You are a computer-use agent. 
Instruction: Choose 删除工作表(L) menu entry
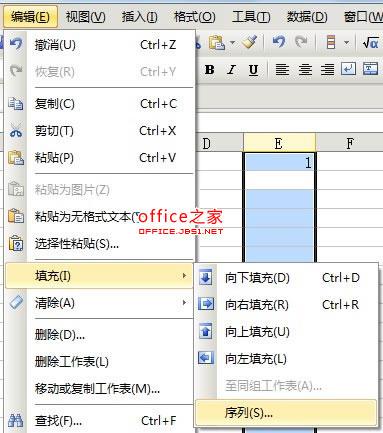(99, 361)
